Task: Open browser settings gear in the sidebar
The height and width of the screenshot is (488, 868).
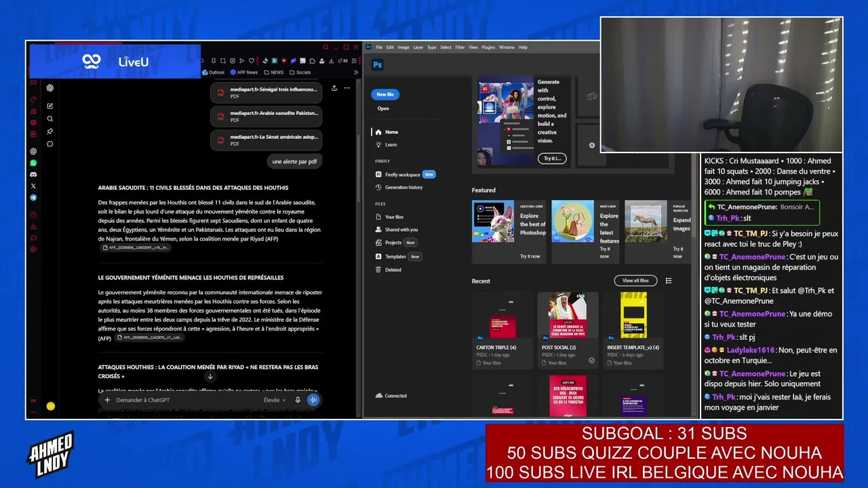Action: [x=33, y=249]
